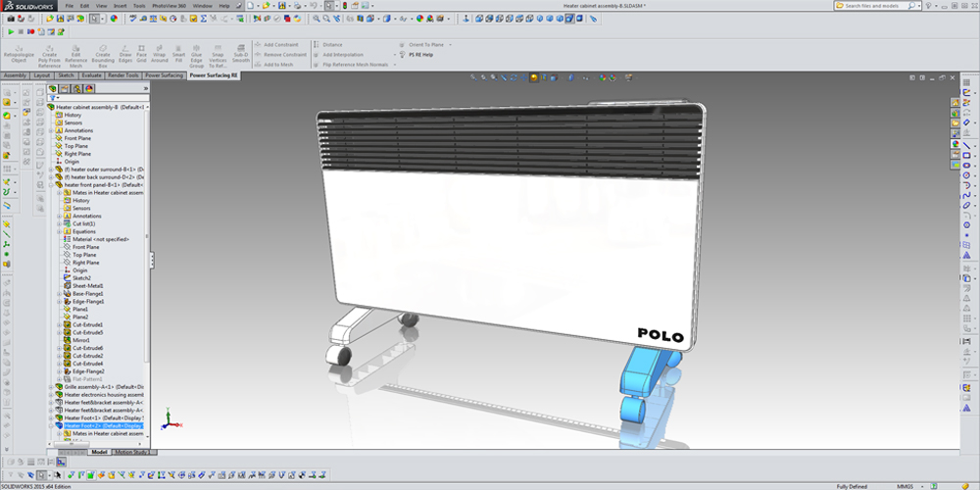Click the camera screen capture icon

[11, 19]
